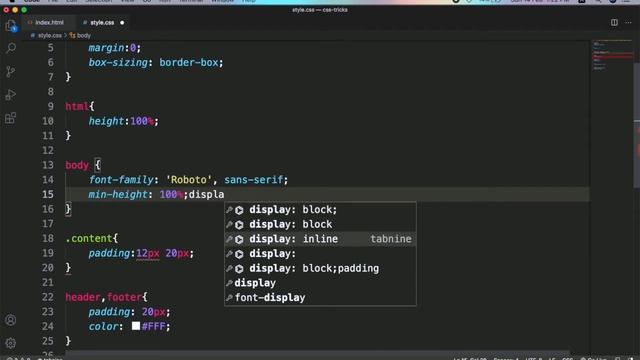Viewport: 640px width, 360px height.
Task: Open the Source Control view icon
Action: tap(11, 71)
